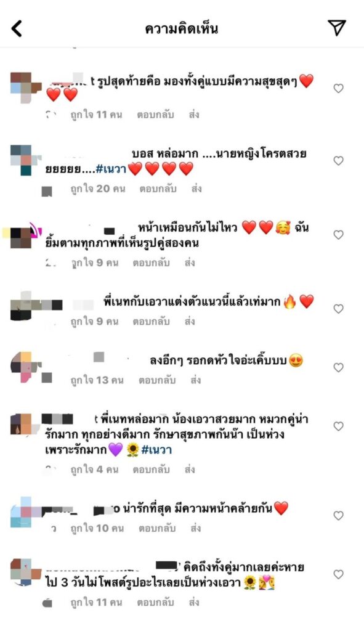The height and width of the screenshot is (631, 364).
Task: Like the บอส หล่อมาก comment heart icon
Action: tap(338, 161)
